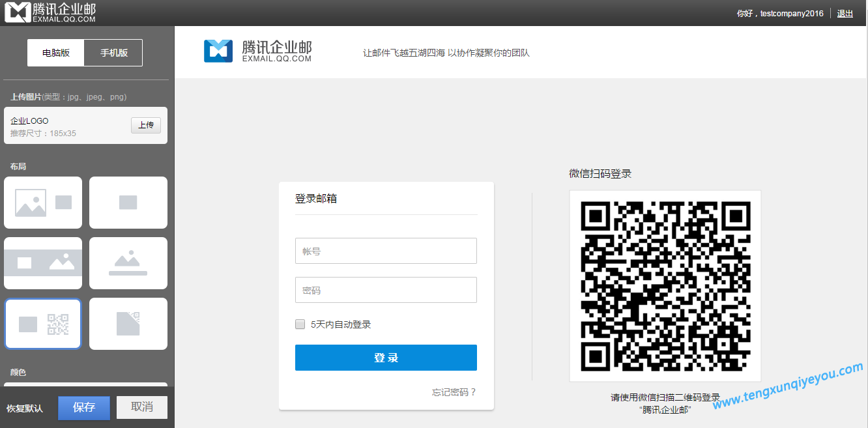Click the 登录邮箱 heading

(316, 199)
